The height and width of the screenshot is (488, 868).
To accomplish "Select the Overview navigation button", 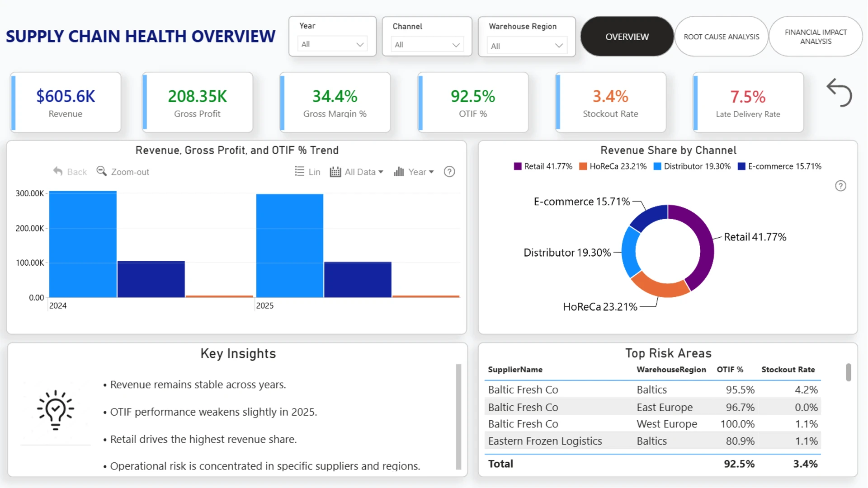I will [627, 37].
